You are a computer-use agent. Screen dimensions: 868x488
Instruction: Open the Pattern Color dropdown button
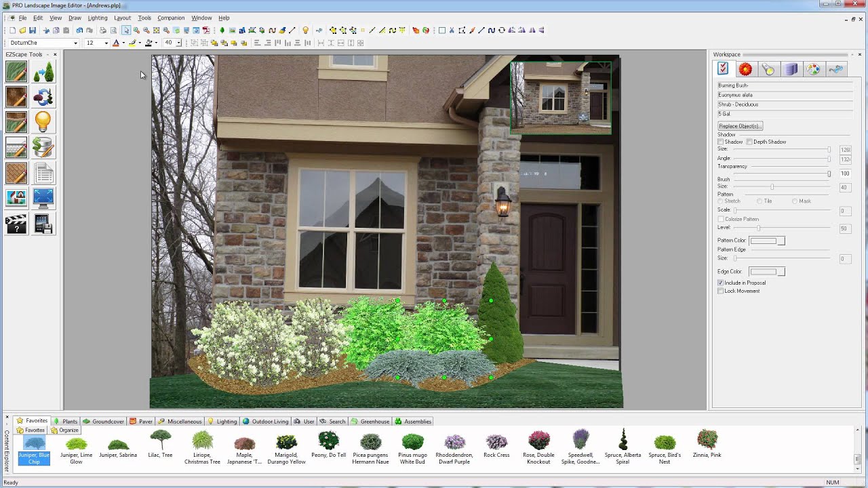pyautogui.click(x=781, y=241)
